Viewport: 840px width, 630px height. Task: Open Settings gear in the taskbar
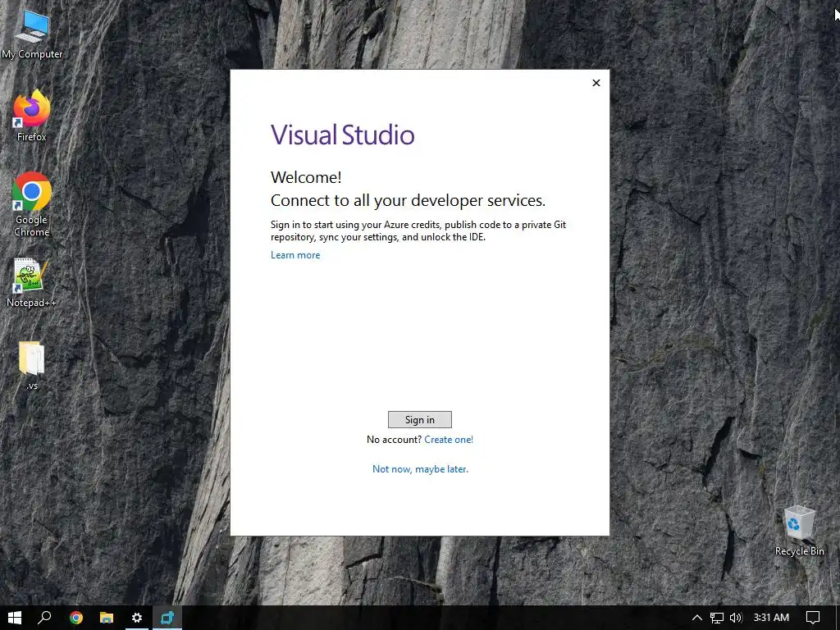tap(137, 618)
